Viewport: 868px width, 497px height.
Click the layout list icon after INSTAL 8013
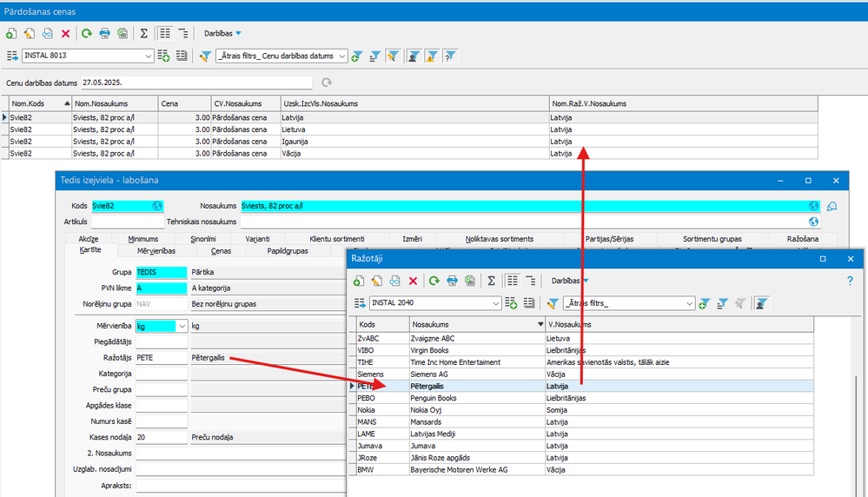pyautogui.click(x=182, y=56)
